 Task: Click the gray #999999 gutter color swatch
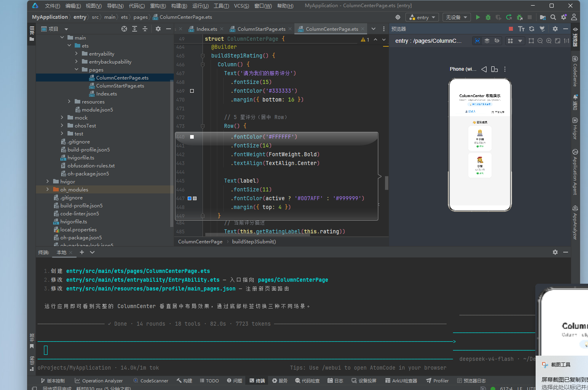tap(195, 198)
